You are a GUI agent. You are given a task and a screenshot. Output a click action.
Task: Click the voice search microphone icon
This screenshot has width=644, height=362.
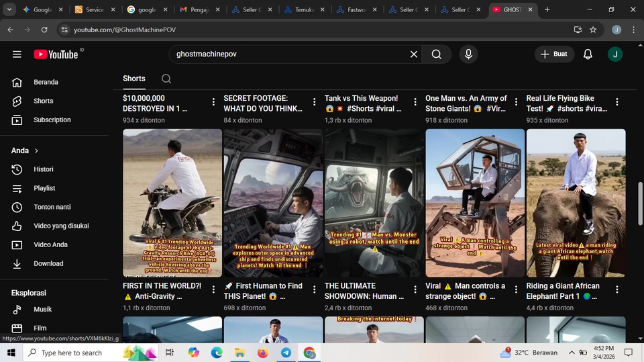[468, 54]
